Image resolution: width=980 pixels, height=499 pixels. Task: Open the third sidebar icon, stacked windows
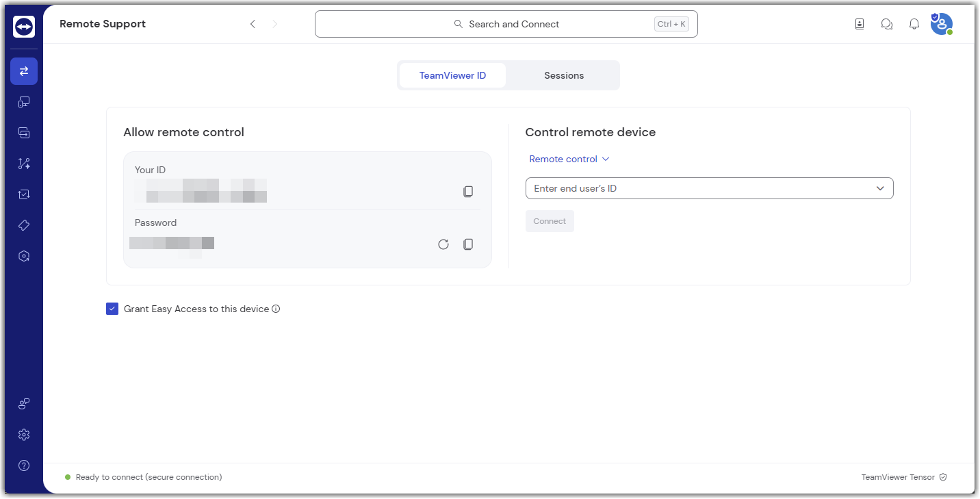(24, 133)
